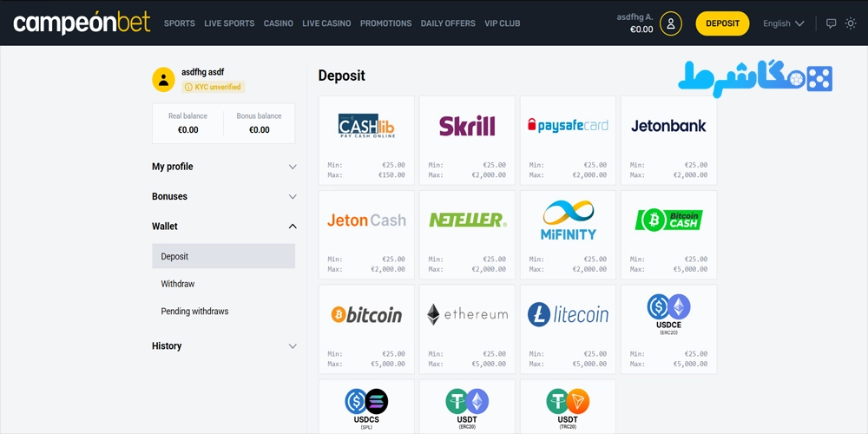Select the paysafecard deposit option
Screen dimensions: 868x434
[x=568, y=141]
